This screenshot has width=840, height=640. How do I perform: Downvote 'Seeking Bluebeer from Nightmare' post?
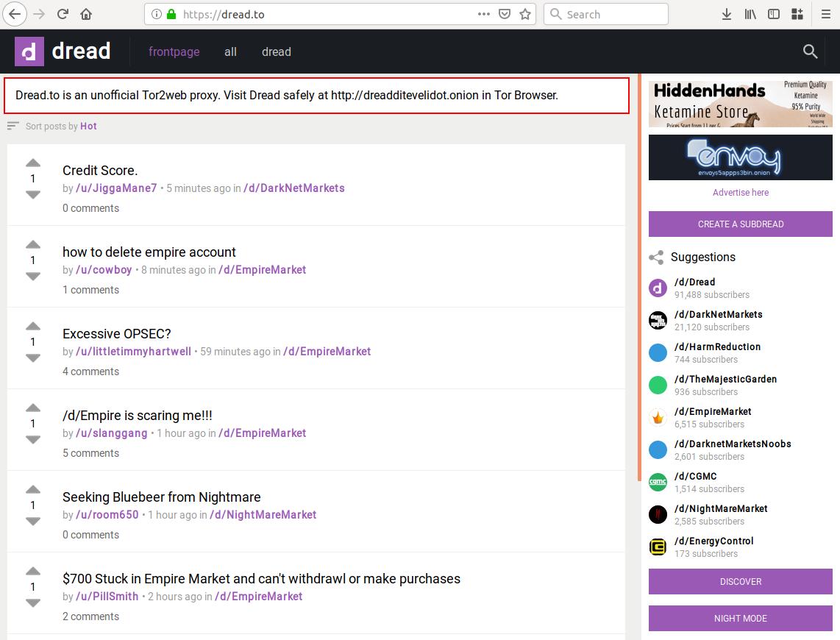[x=33, y=521]
